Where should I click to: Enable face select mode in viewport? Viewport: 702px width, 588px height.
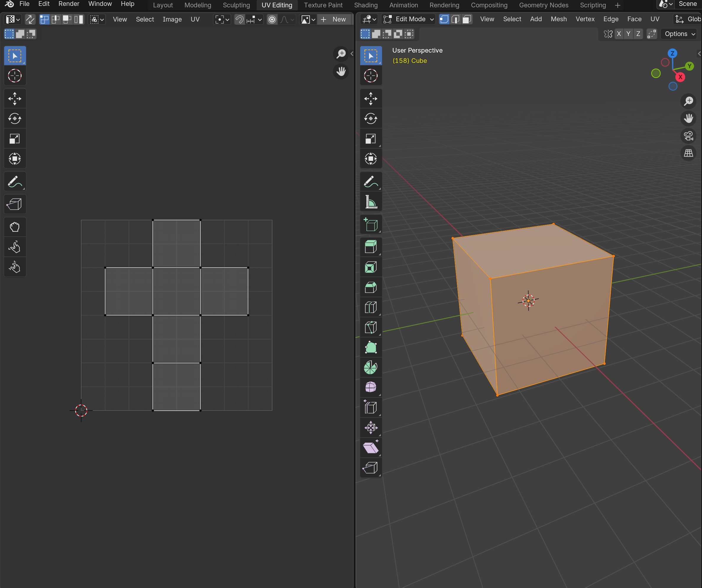(x=467, y=20)
